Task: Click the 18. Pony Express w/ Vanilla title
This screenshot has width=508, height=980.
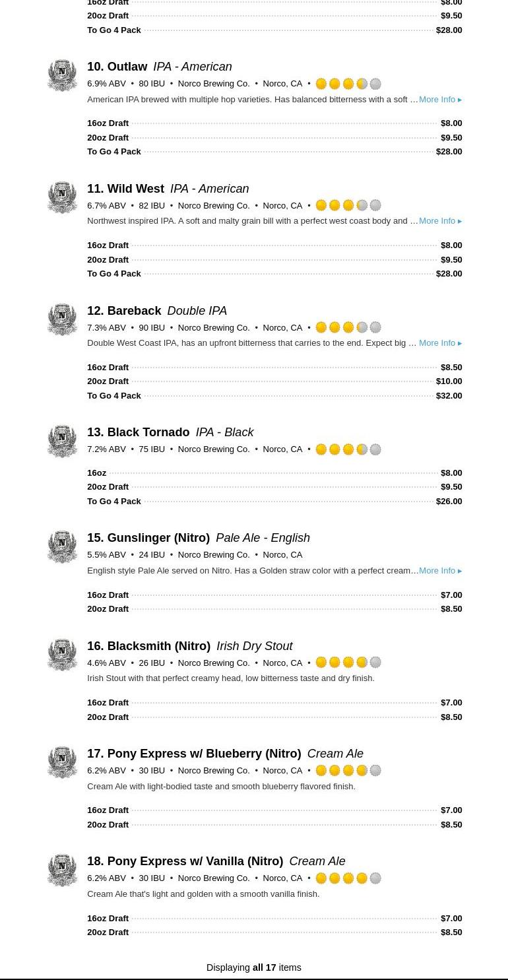Action: click(185, 861)
